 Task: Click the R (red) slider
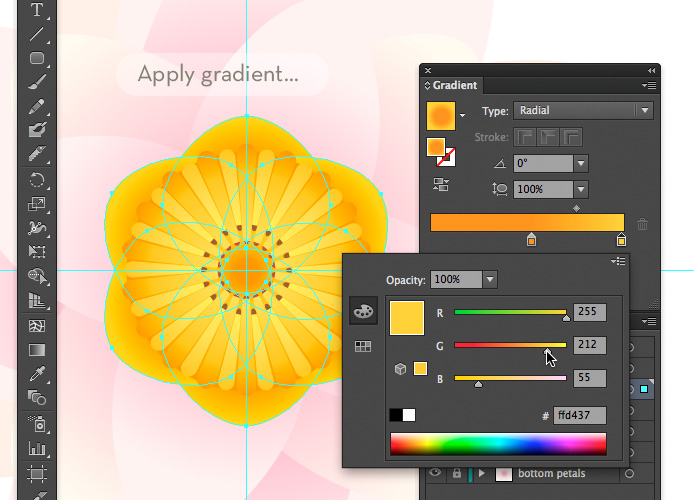click(510, 312)
